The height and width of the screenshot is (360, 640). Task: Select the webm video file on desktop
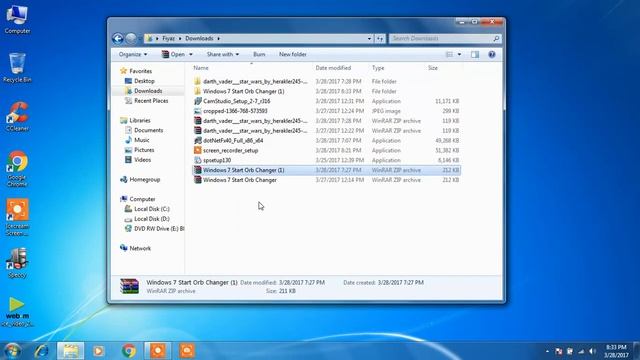click(17, 311)
